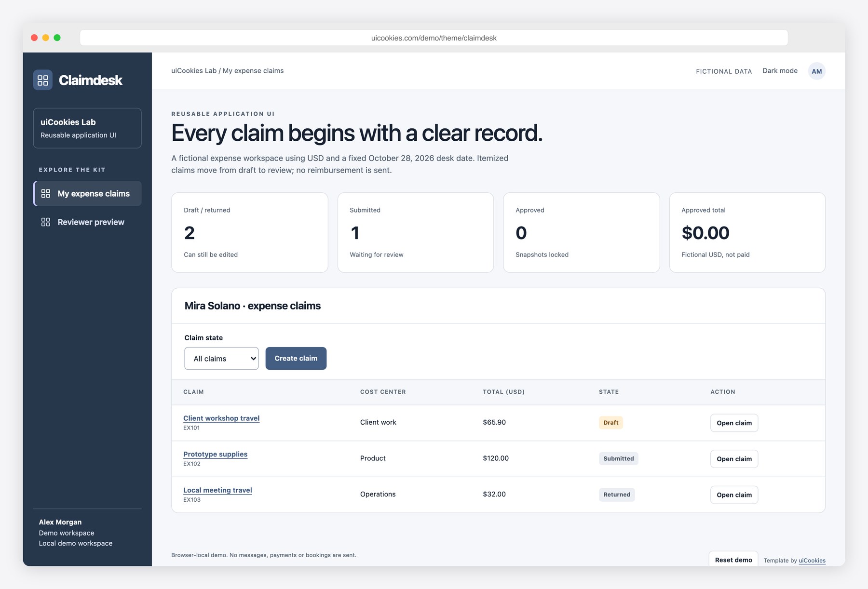Click the Alex Morgan profile name
This screenshot has height=589, width=868.
click(60, 522)
